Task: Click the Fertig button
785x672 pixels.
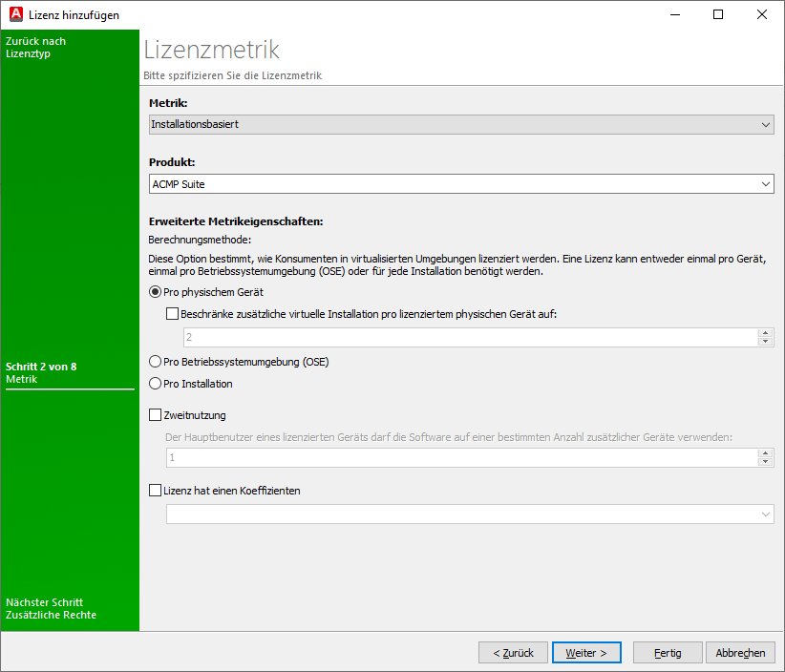Action: 667,652
